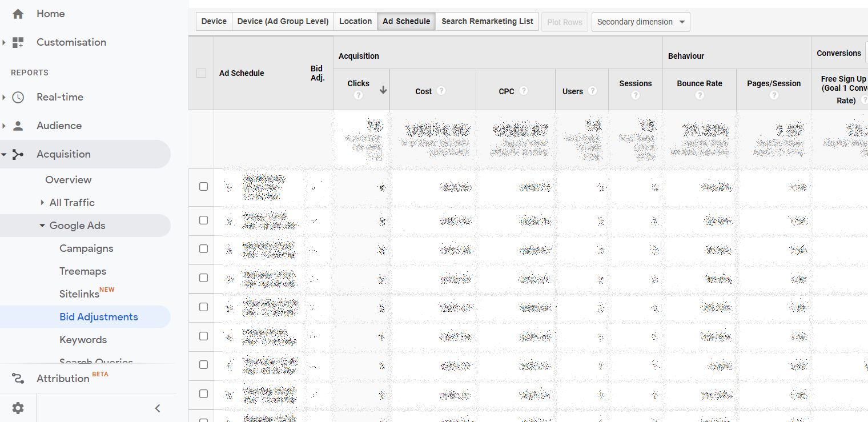868x422 pixels.
Task: Open the Secondary dimension dropdown
Action: click(640, 22)
